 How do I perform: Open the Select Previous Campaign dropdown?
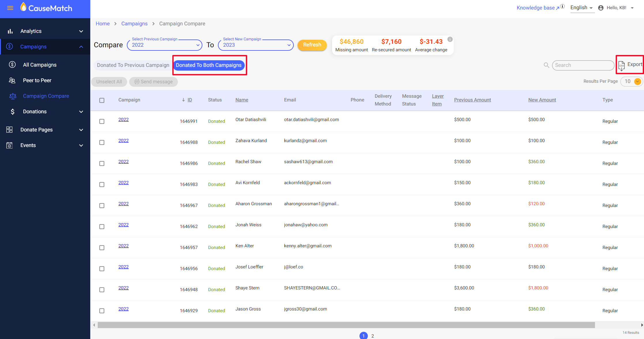[165, 45]
